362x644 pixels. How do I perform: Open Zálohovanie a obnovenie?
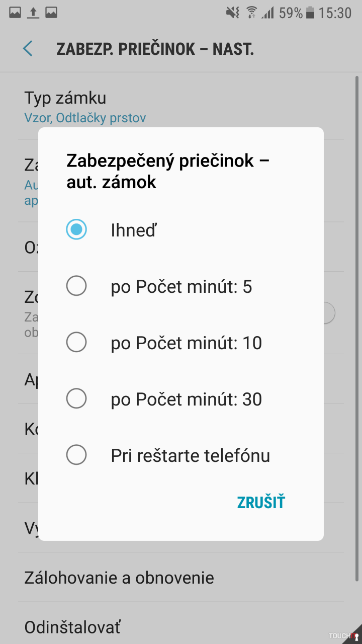(119, 577)
